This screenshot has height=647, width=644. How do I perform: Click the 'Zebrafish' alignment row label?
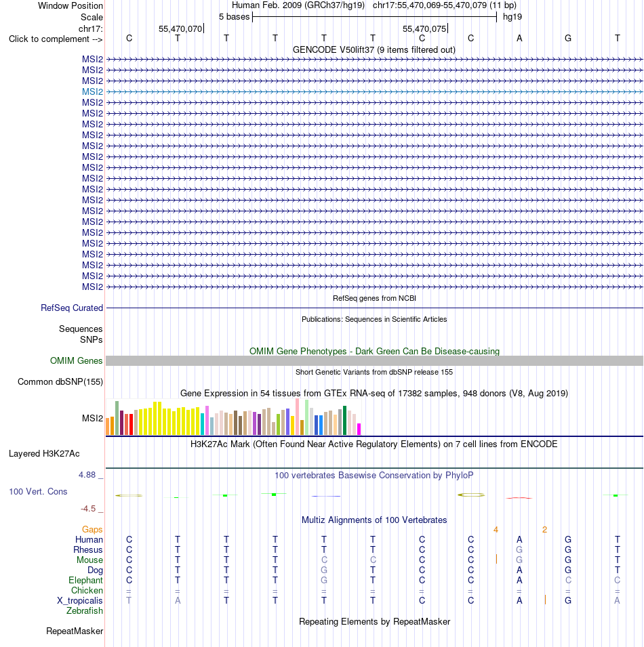tap(85, 610)
